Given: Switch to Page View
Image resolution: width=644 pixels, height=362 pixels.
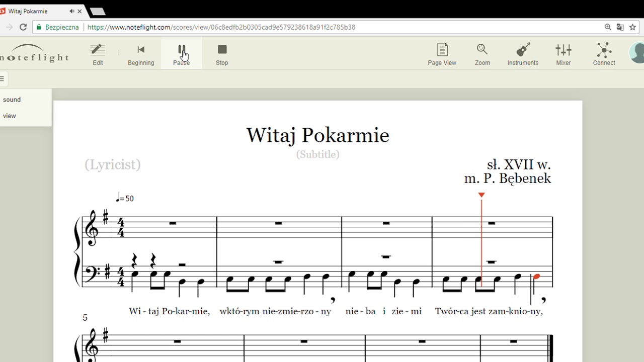Looking at the screenshot, I should (x=442, y=54).
